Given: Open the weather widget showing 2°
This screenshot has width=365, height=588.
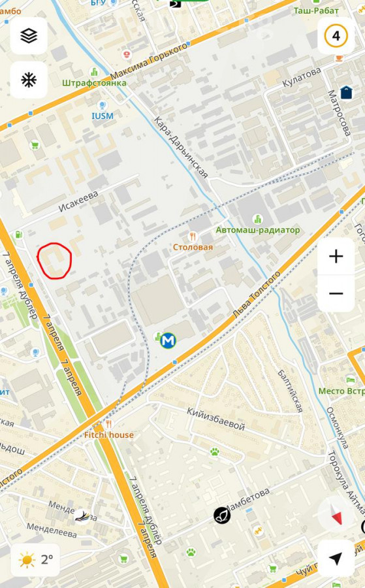Looking at the screenshot, I should click(35, 560).
